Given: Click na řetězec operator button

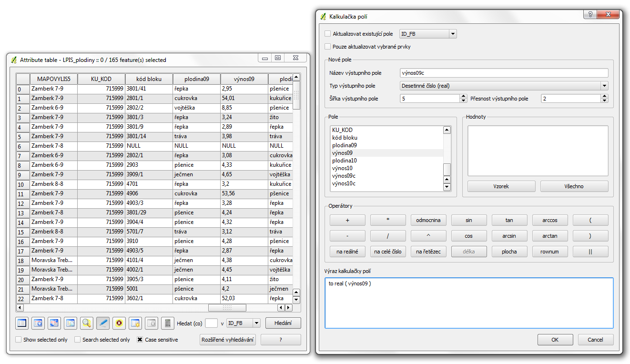Looking at the screenshot, I should 428,252.
